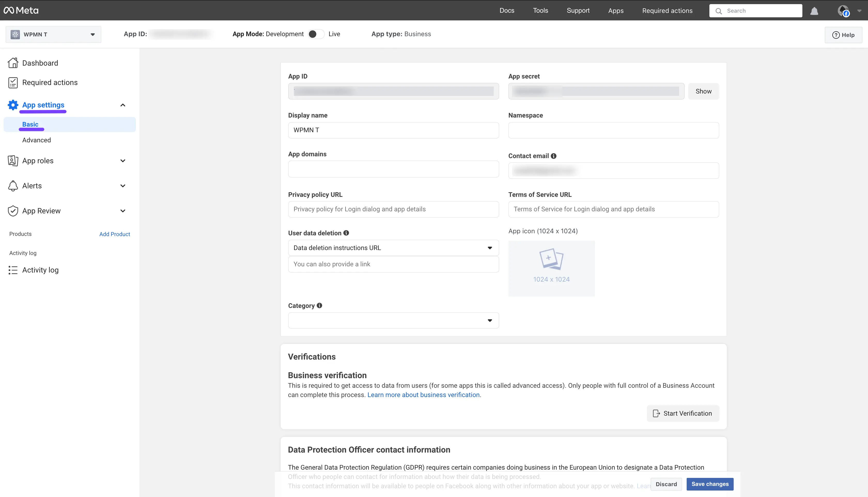
Task: Click the Dashboard house icon
Action: pos(13,63)
